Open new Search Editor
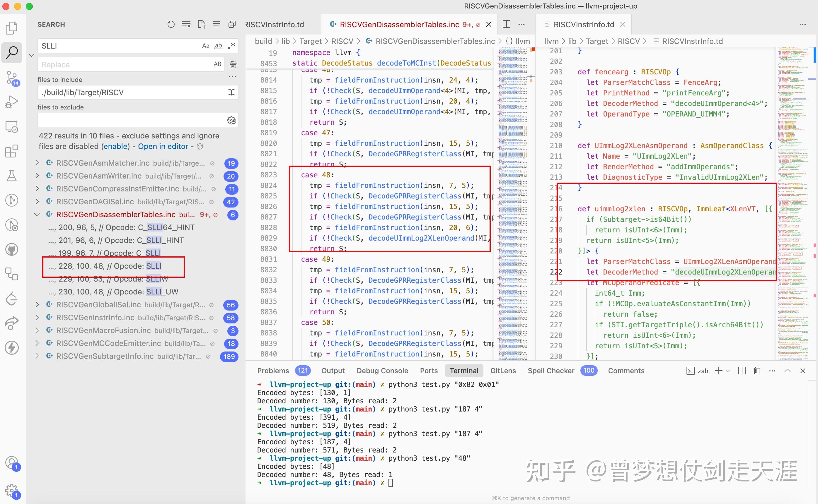The height and width of the screenshot is (504, 818). [201, 24]
